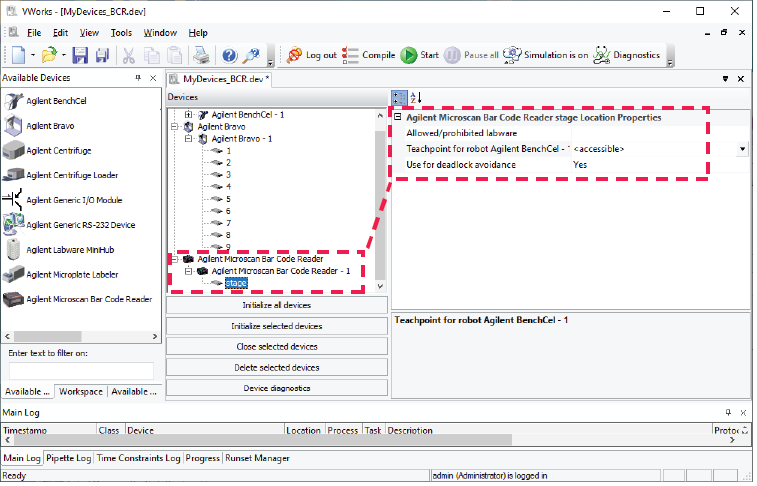Select Agilent Microscan Bar Code Reader in Available Devices
The image size is (757, 486).
pyautogui.click(x=78, y=300)
